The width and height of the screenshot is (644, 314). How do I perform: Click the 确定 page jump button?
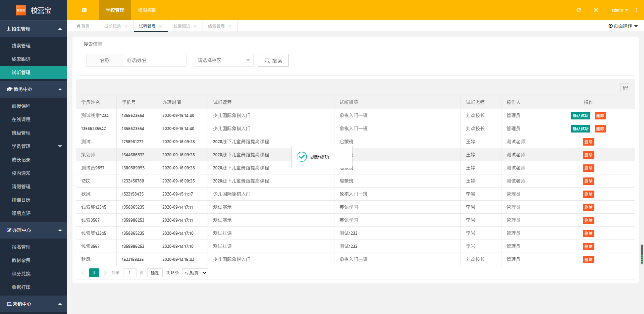point(155,273)
